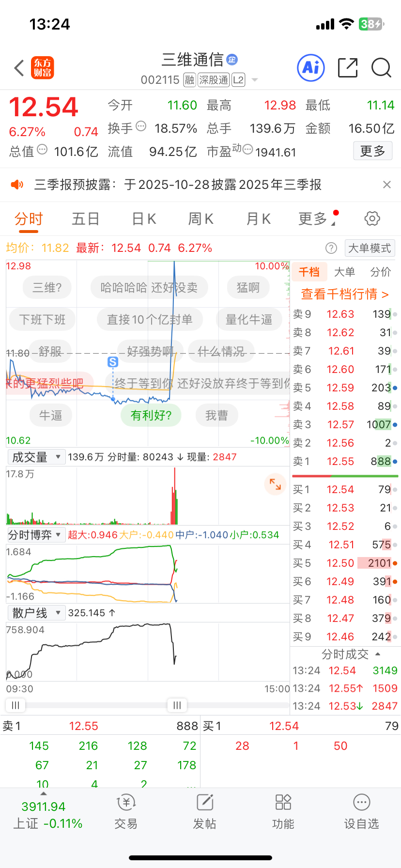Viewport: 401px width, 868px height.
Task: Open 三季报预披露 announcement text
Action: point(178,185)
